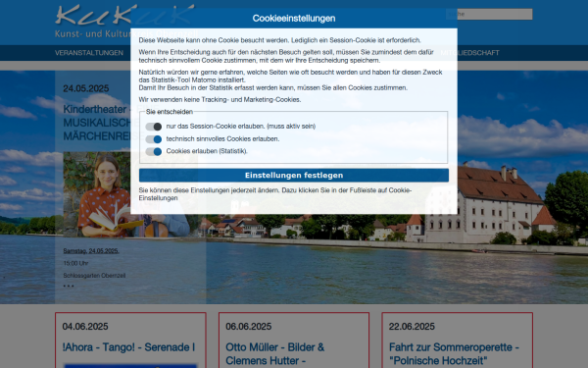Open Fahrt zur Sommeroperette link

(454, 353)
